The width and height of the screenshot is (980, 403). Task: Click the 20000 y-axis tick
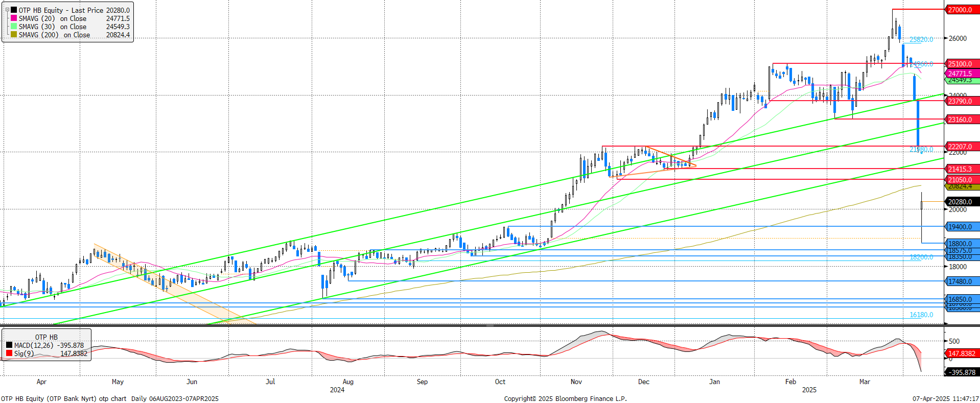(958, 209)
